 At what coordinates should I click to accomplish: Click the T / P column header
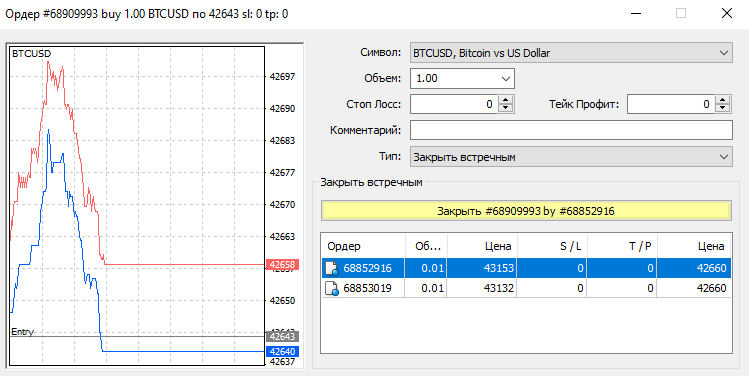coord(622,246)
